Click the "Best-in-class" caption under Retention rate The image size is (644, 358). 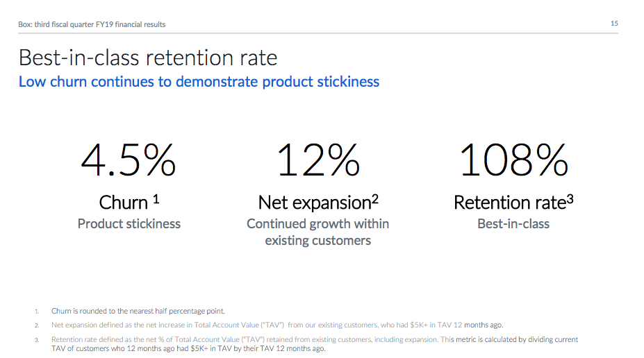tap(513, 224)
